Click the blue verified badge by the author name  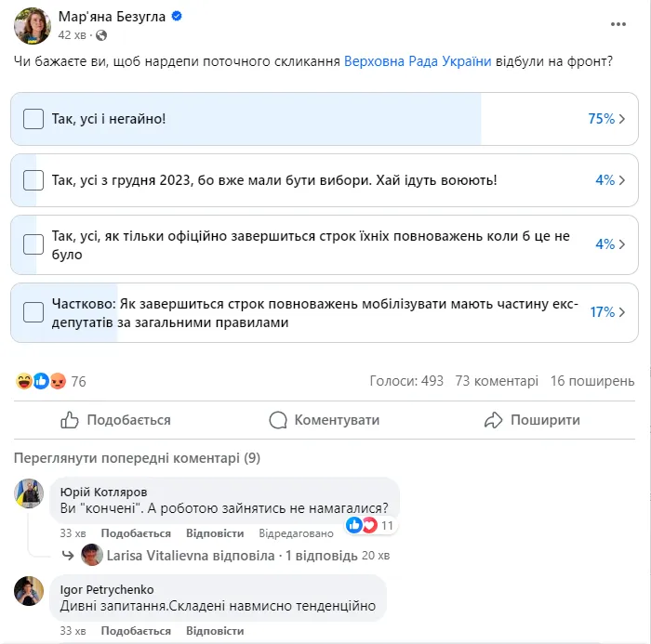pyautogui.click(x=179, y=17)
